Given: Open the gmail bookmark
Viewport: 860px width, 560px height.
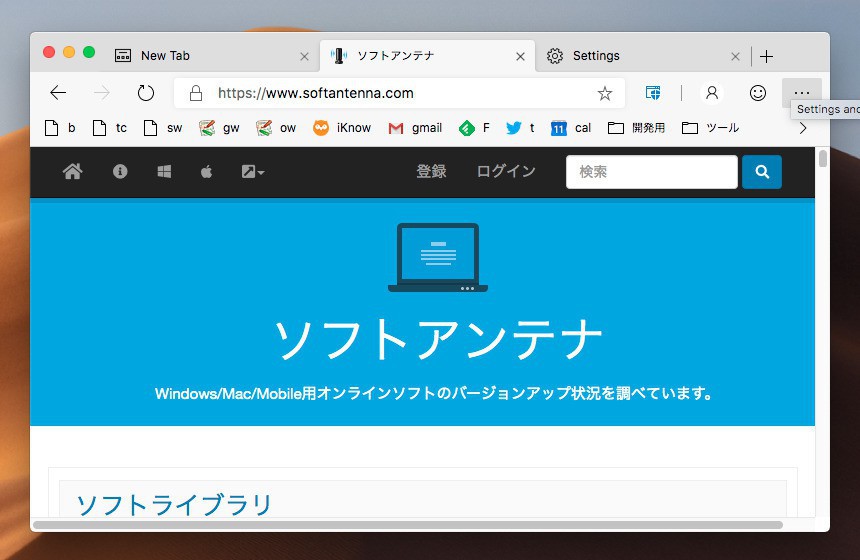Looking at the screenshot, I should point(415,128).
